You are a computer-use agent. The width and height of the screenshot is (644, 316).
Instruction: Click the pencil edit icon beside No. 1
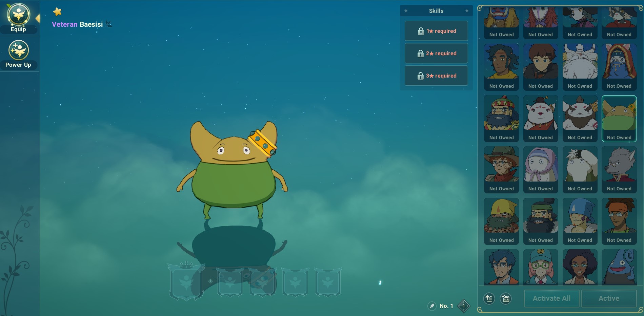[x=432, y=306]
